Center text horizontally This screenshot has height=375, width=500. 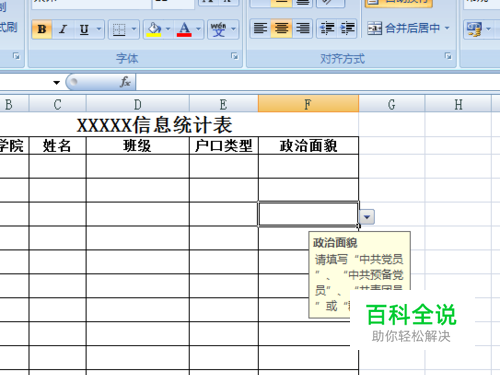(281, 28)
